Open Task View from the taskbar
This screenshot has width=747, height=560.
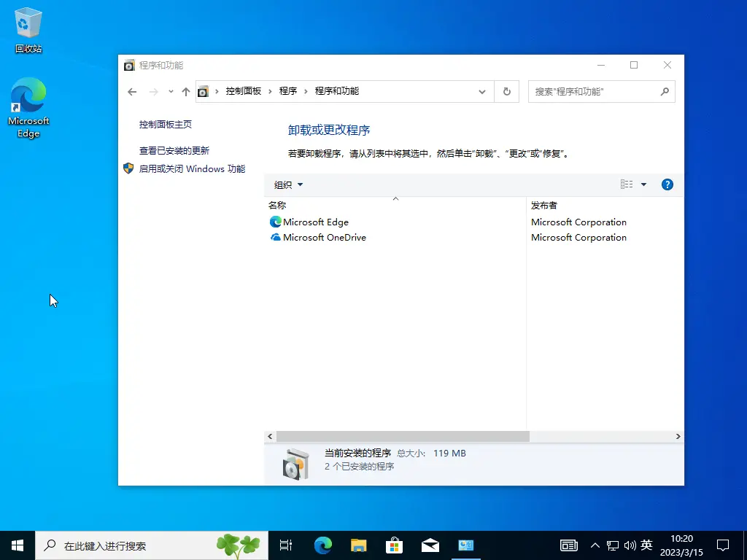tap(286, 545)
